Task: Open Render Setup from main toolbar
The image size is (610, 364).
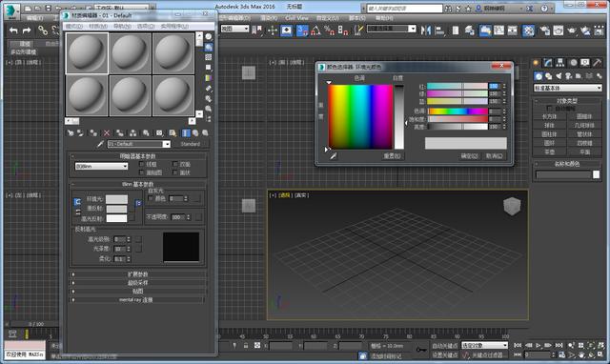Action: tap(544, 30)
